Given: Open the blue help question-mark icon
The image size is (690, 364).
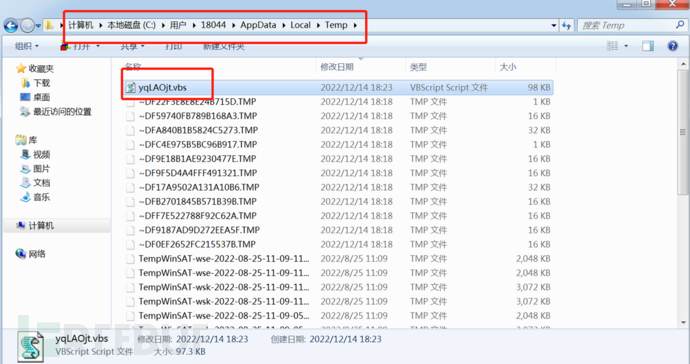Looking at the screenshot, I should pyautogui.click(x=672, y=46).
